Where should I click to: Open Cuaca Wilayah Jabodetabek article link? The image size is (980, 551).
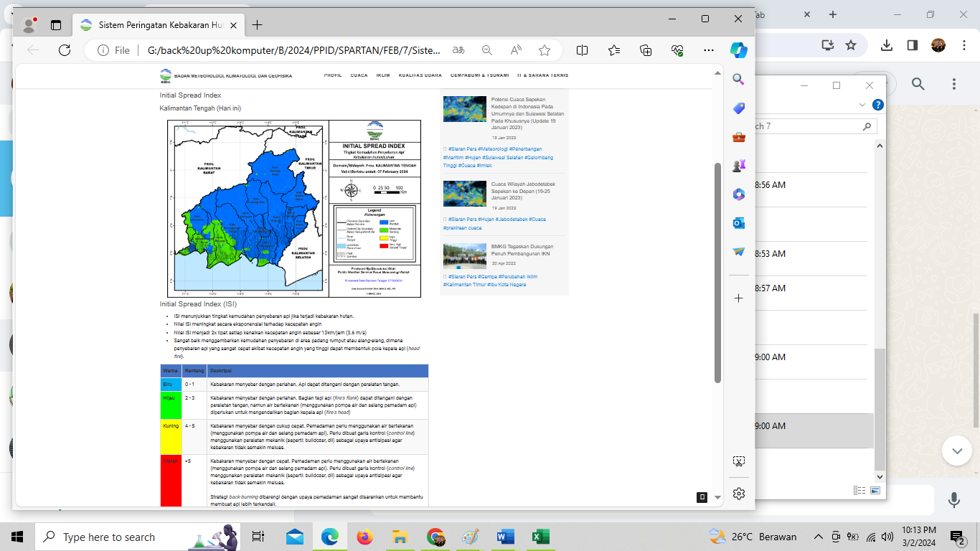[x=524, y=191]
